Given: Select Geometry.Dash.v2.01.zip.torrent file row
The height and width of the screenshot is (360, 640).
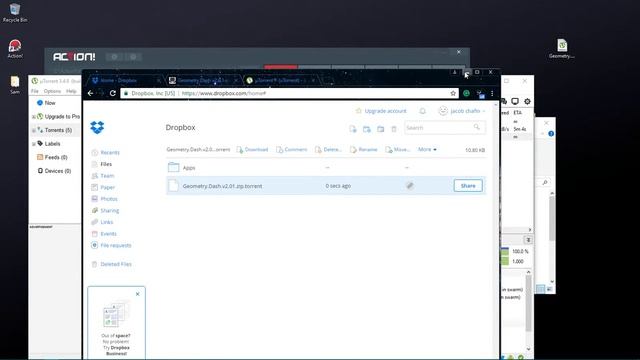Looking at the screenshot, I should [326, 186].
